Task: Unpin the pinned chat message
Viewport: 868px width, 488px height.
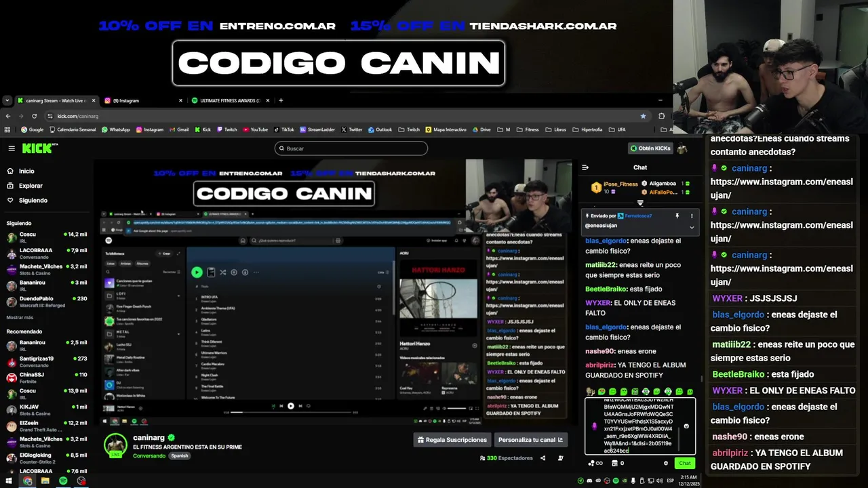Action: [x=677, y=216]
